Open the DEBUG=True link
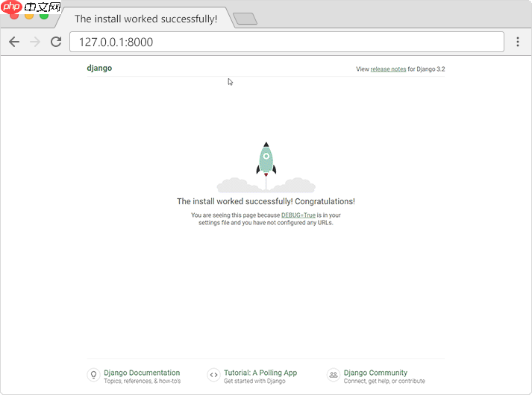The image size is (532, 395). click(x=298, y=215)
